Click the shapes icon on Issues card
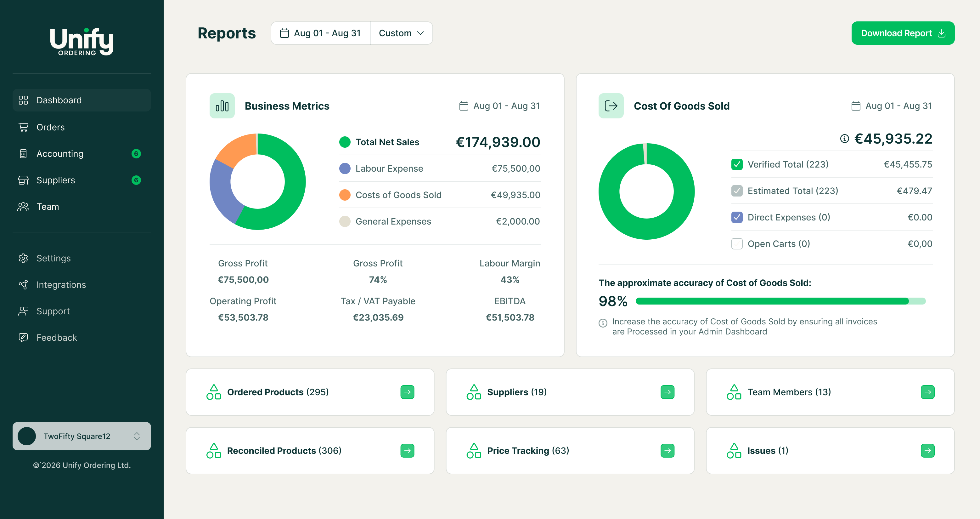Screen dimensions: 980x519 [x=734, y=450]
